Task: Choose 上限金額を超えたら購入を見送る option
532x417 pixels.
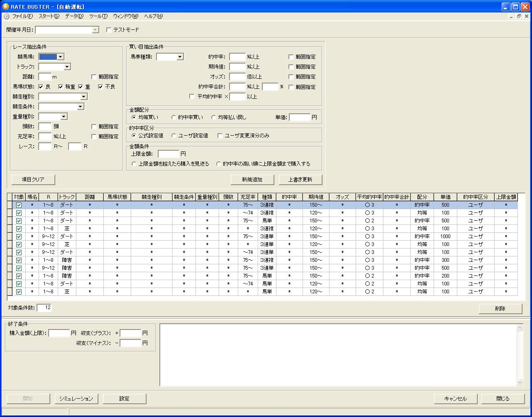Action: click(x=134, y=164)
